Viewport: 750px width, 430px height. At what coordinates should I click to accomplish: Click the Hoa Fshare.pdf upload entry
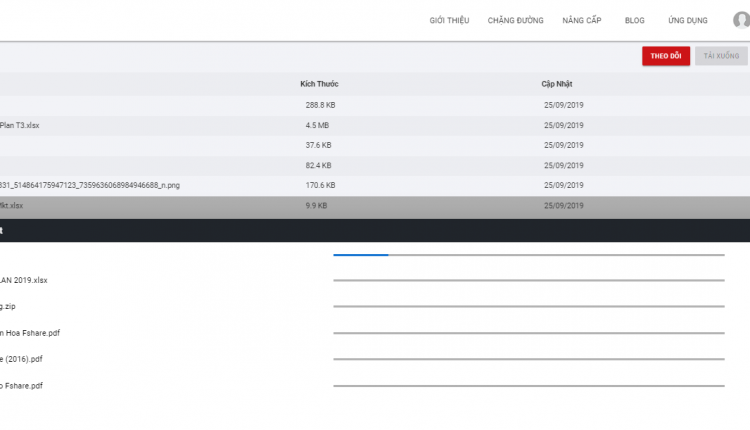click(x=30, y=333)
